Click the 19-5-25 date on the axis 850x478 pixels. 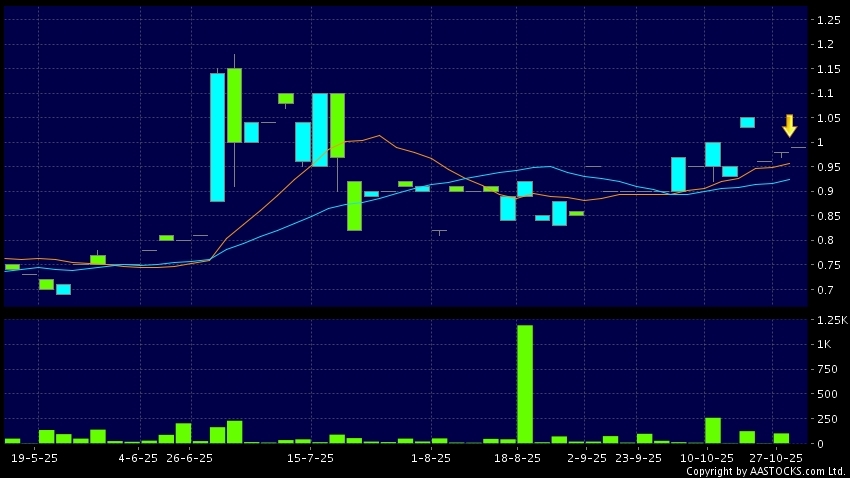[33, 457]
